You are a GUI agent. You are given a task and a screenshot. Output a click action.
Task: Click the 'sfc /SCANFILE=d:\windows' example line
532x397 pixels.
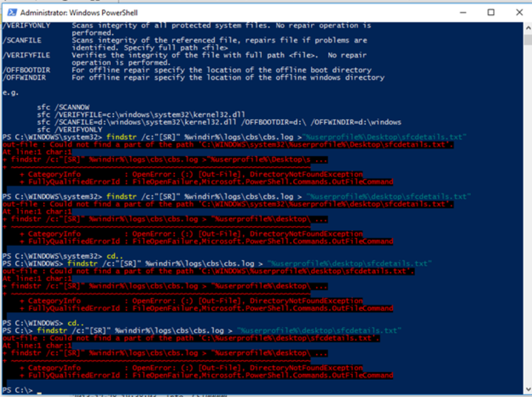tap(219, 122)
